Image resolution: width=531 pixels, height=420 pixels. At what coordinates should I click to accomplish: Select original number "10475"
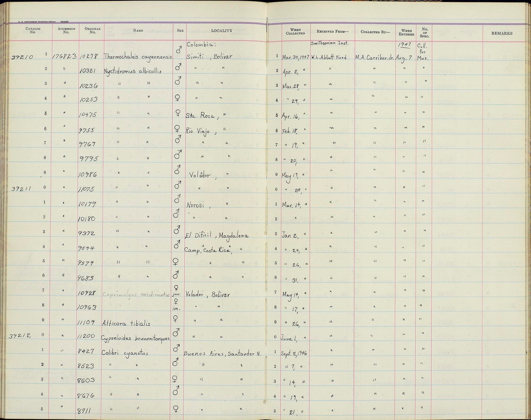(88, 115)
